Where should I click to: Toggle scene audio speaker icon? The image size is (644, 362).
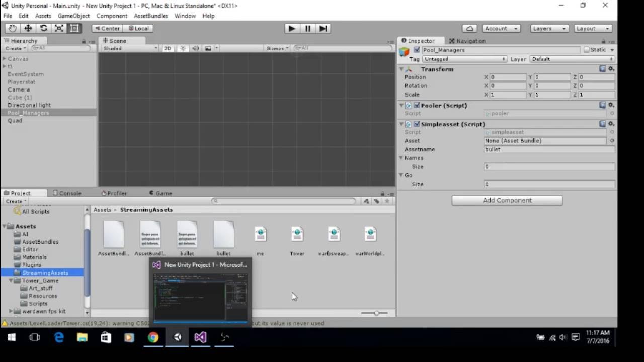click(x=195, y=48)
